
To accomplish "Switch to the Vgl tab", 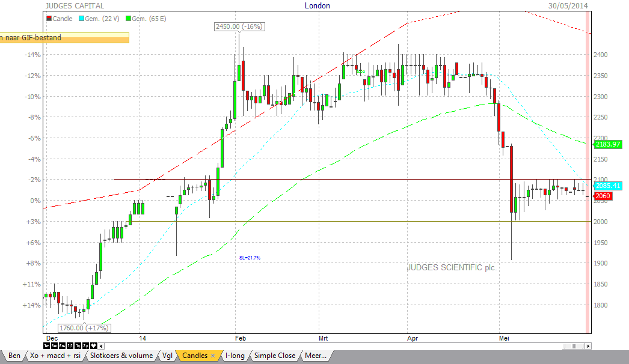I will click(167, 356).
